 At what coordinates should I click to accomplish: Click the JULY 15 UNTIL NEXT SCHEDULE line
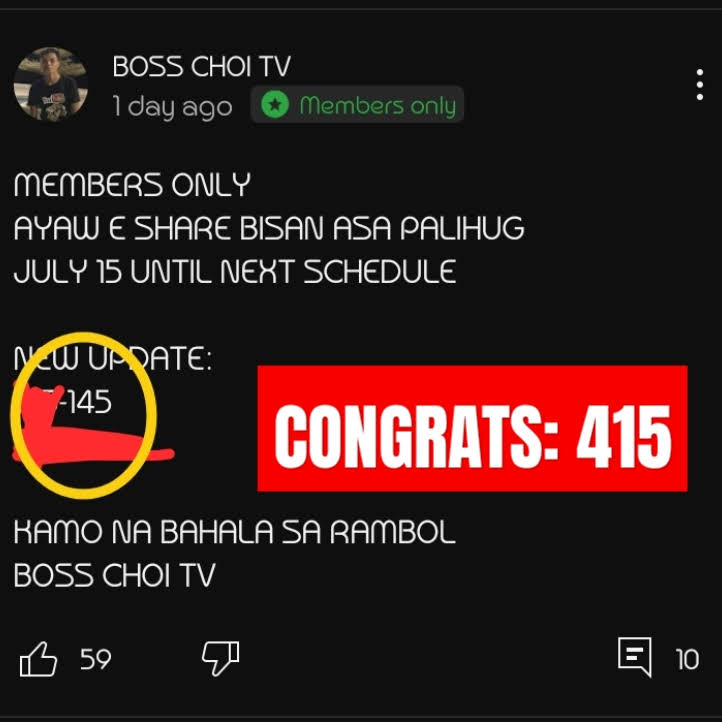tap(235, 271)
